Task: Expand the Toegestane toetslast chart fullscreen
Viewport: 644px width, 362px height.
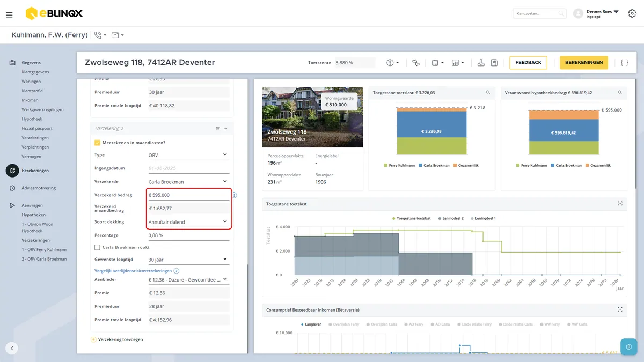Action: pos(620,204)
